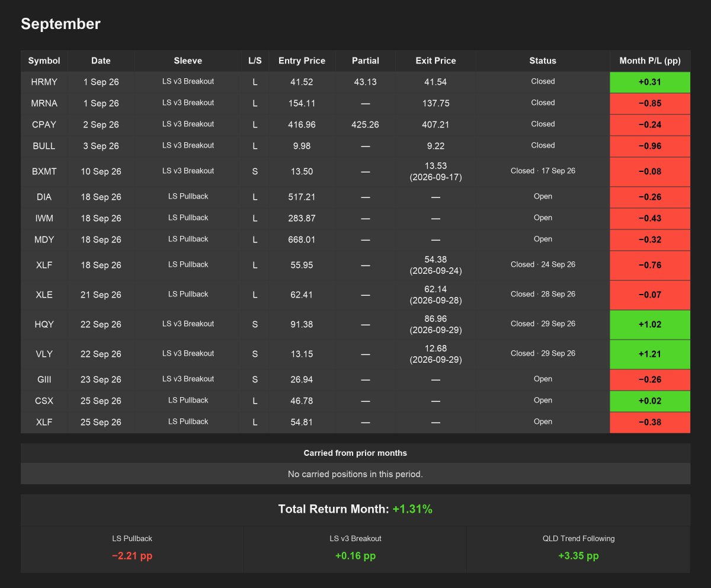Select the GIII symbol cell
711x588 pixels.
click(x=44, y=379)
